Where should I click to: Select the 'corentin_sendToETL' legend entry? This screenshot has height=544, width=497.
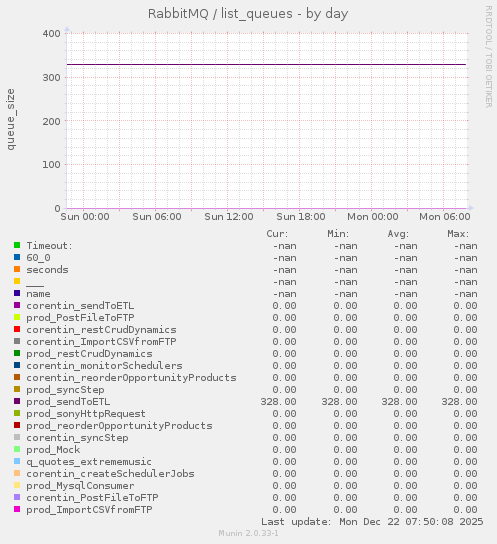click(80, 306)
